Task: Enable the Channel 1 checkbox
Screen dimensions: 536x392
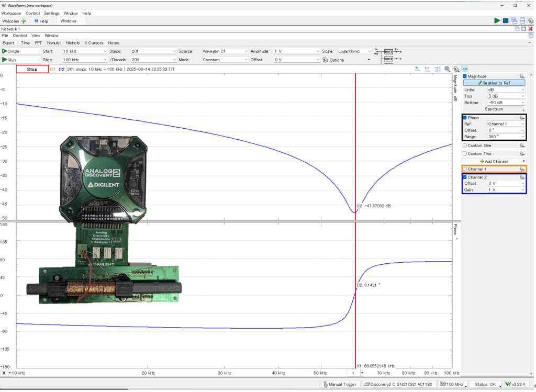Action: (x=465, y=169)
